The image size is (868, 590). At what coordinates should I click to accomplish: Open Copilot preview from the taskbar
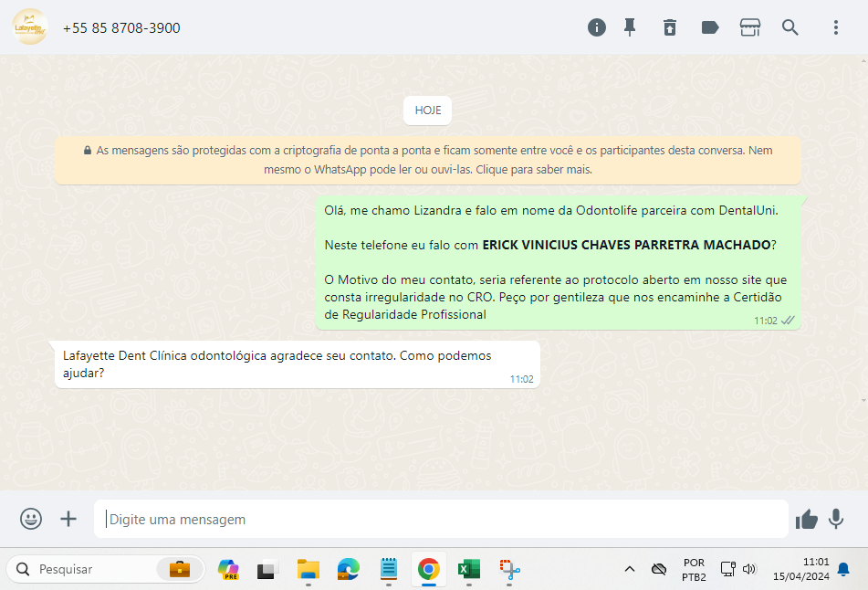[x=228, y=569]
